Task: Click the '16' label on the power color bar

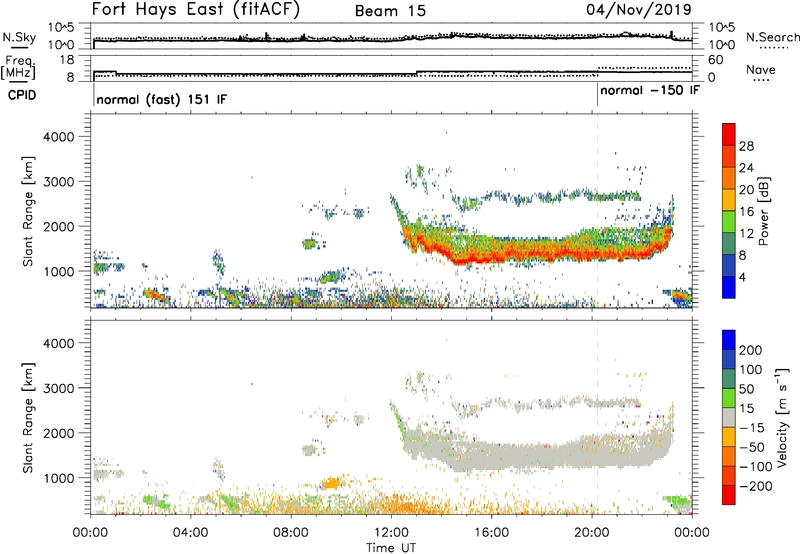Action: [746, 212]
